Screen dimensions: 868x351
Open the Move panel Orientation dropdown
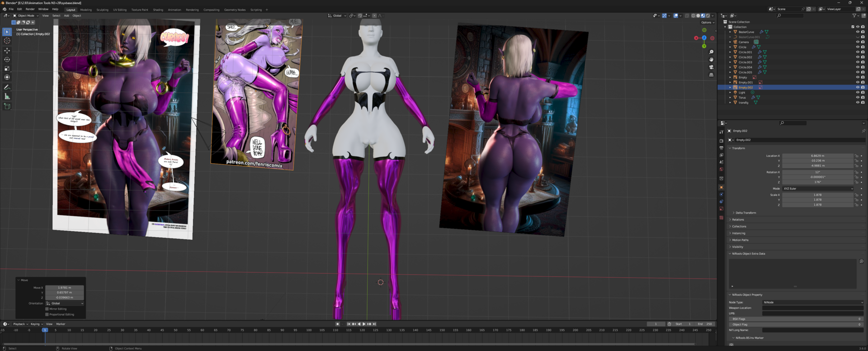click(x=65, y=304)
